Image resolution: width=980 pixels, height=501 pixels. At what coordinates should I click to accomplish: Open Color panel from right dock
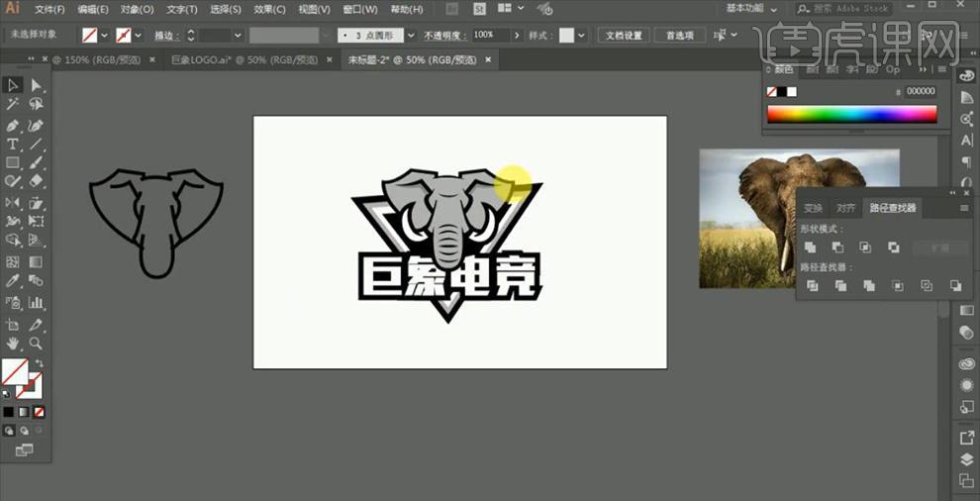point(966,75)
